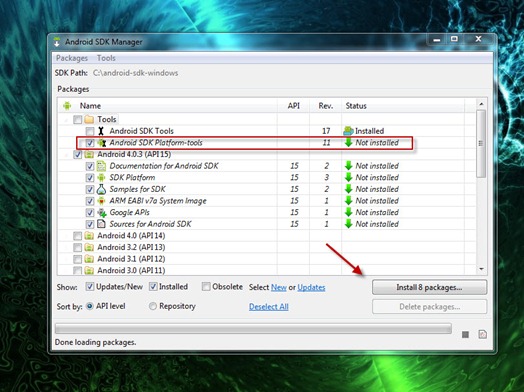The width and height of the screenshot is (524, 392).
Task: Select the API level sort radio button
Action: pos(90,306)
